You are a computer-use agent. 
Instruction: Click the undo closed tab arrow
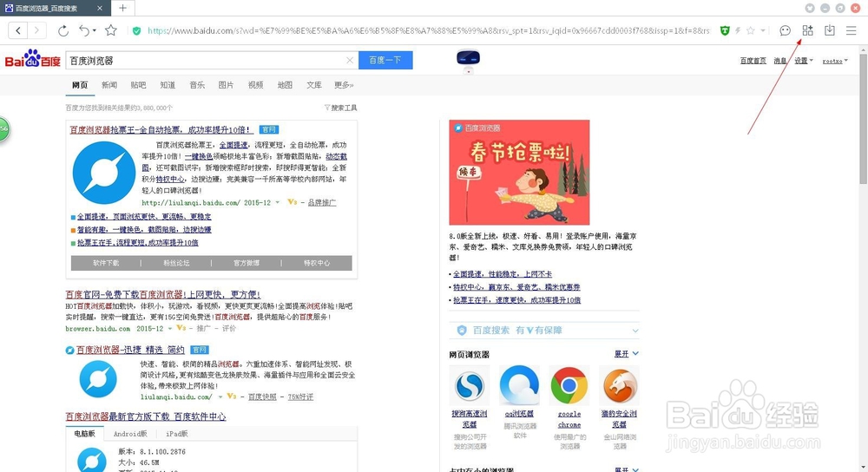pos(83,31)
